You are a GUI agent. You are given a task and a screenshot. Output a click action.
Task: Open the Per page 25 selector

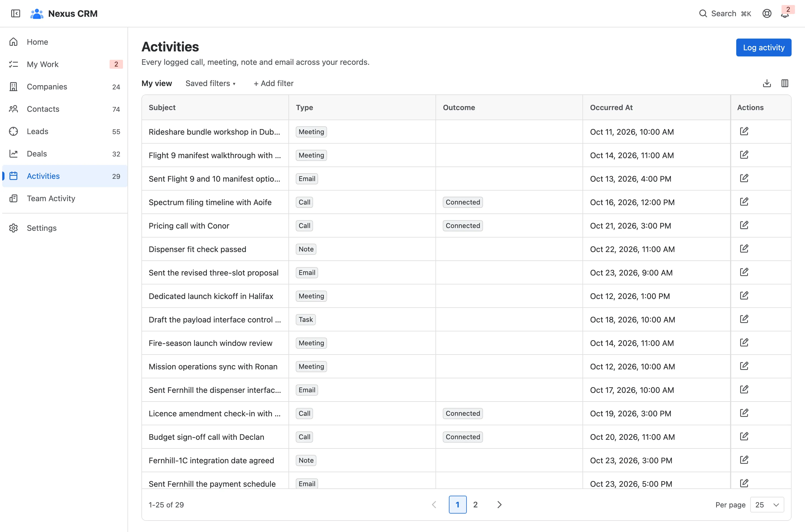tap(767, 505)
